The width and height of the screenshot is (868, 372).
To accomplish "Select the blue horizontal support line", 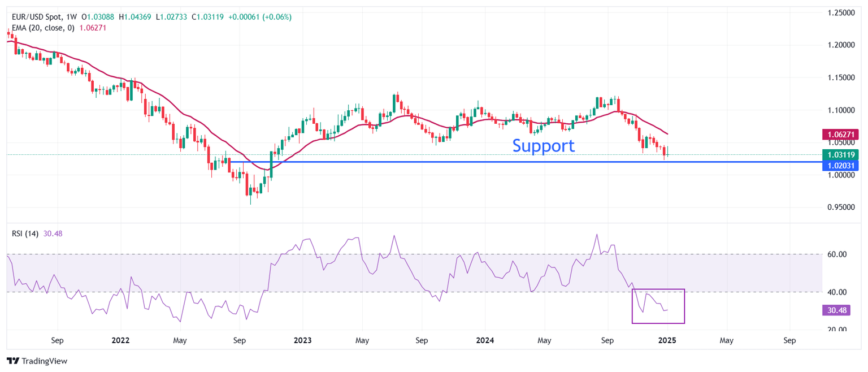I will [x=396, y=162].
